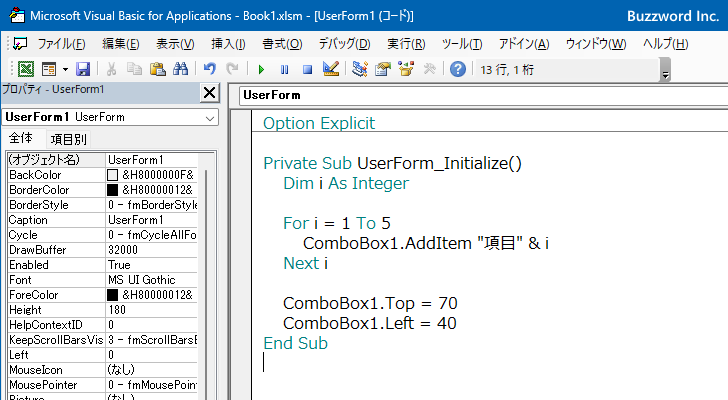The width and height of the screenshot is (728, 400).
Task: Select the KeepScrollBarsVisible property row
Action: tap(102, 340)
